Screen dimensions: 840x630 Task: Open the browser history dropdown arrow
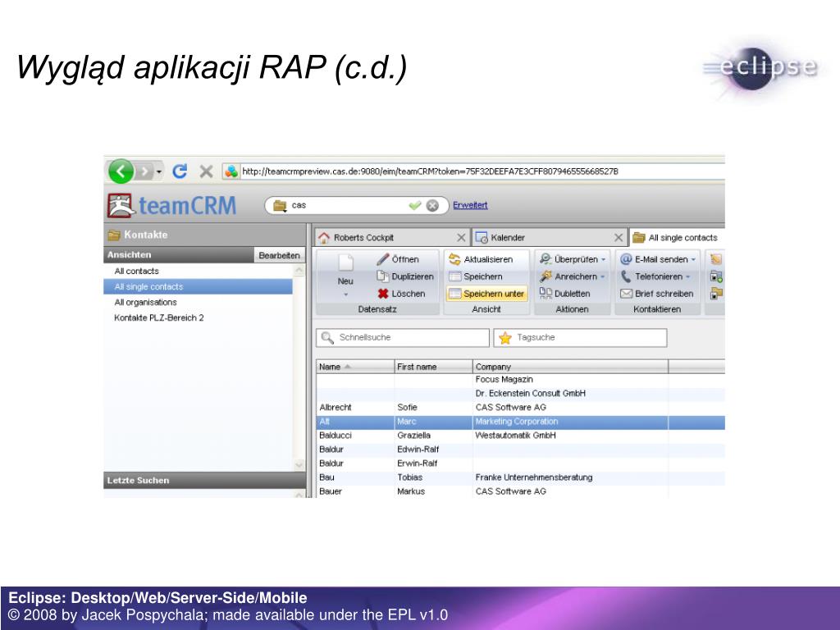coord(159,172)
